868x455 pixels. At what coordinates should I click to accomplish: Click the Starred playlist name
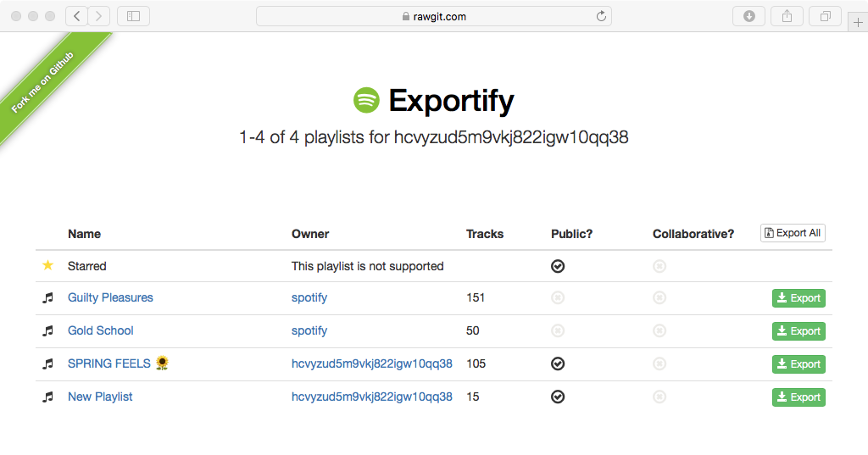click(87, 266)
